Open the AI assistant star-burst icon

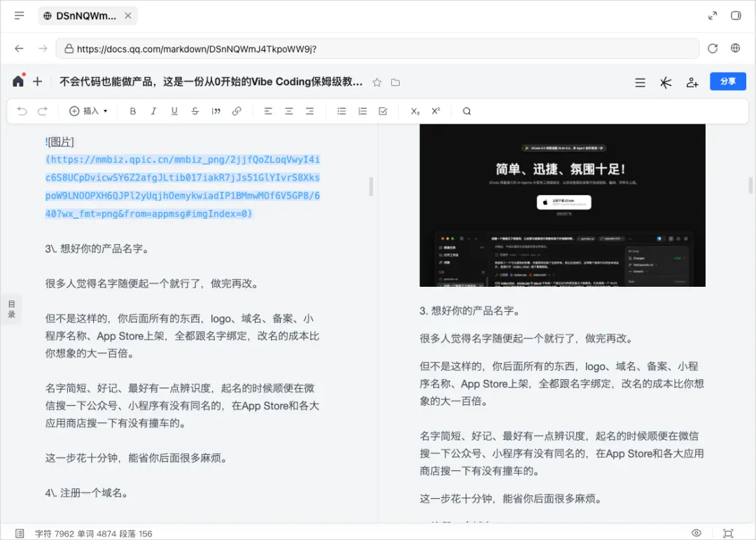coord(666,83)
